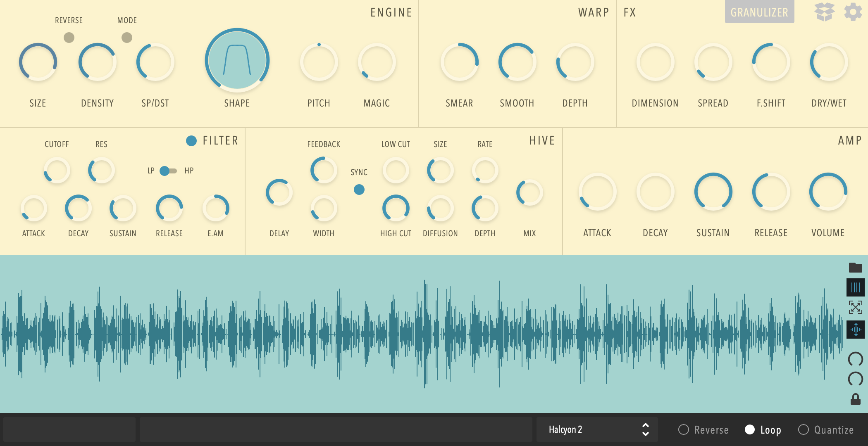Click the MAGIC knob

coord(377,62)
